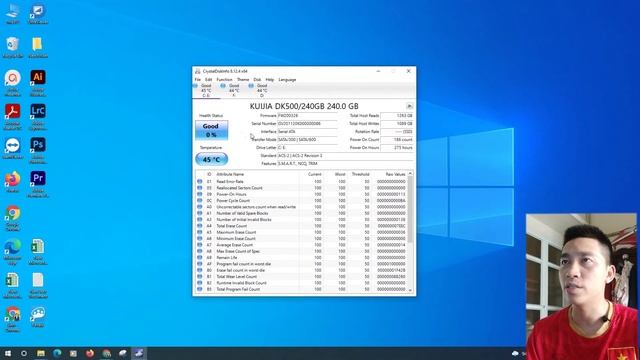Screen dimensions: 640x360
Task: Open Adobe Photoshop desktop shortcut
Action: 38,149
